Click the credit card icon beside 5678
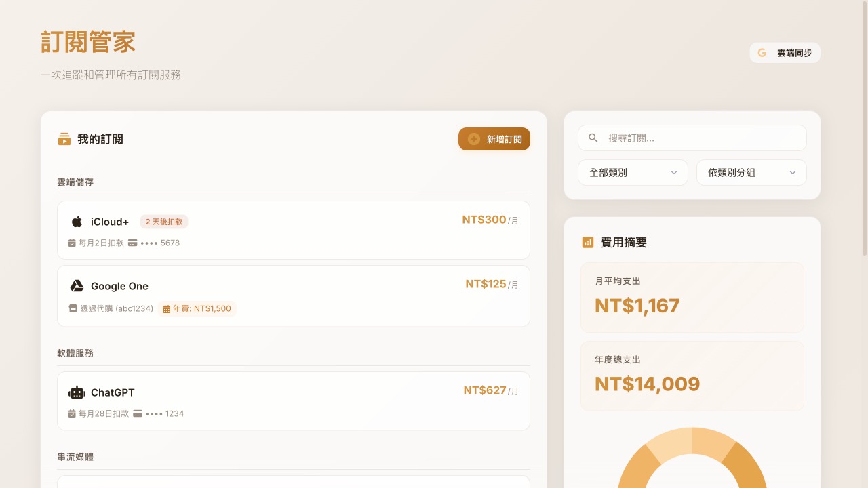 coord(133,243)
